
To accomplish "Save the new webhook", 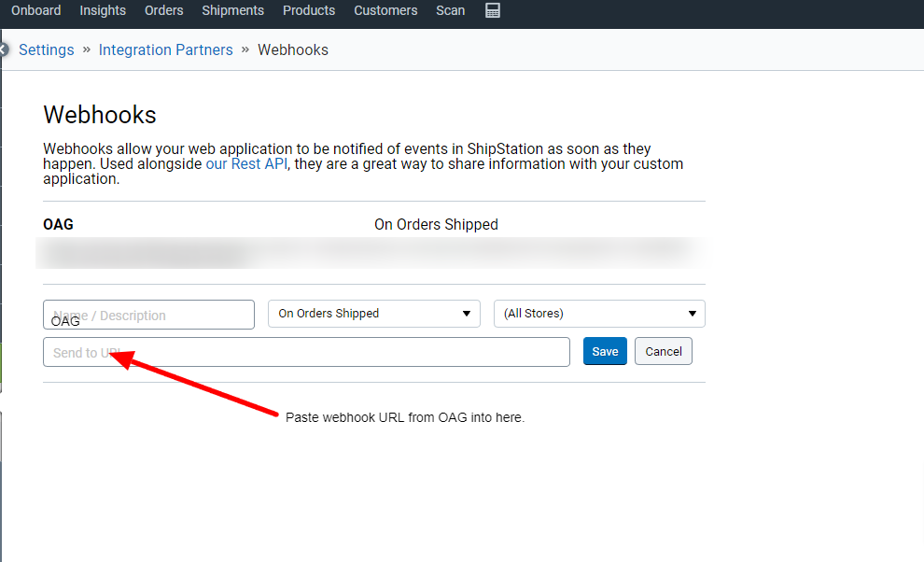I will pos(605,352).
